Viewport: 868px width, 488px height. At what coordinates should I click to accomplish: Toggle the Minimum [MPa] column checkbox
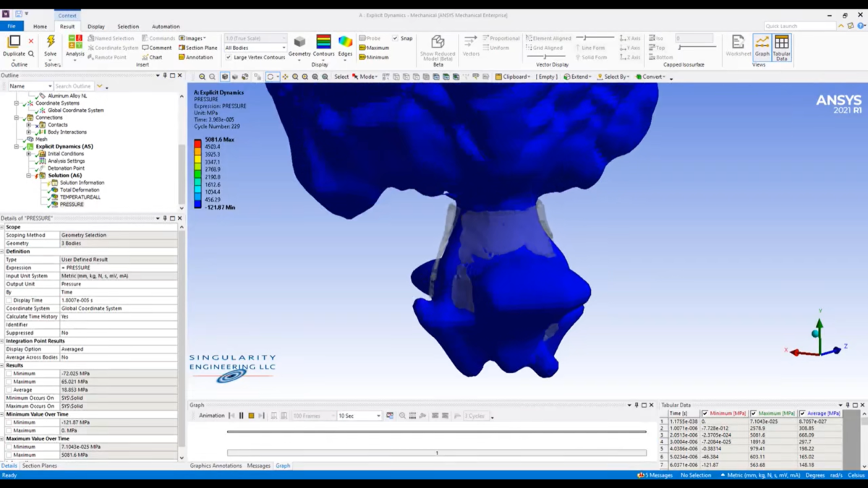click(705, 414)
